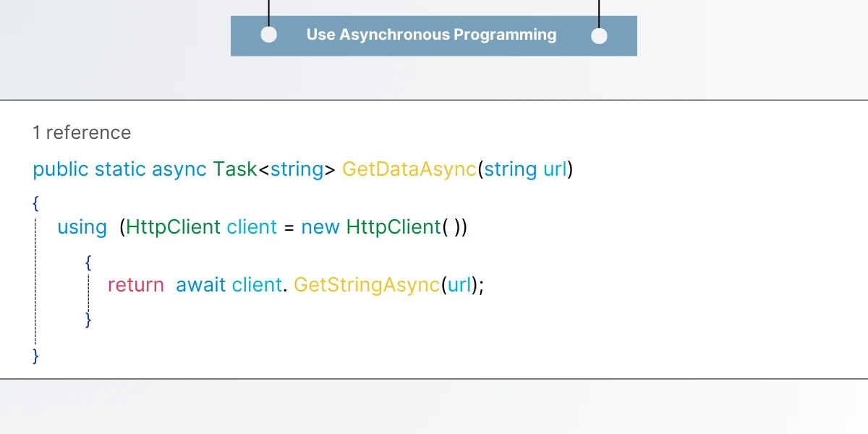The width and height of the screenshot is (868, 434).
Task: Click the 'static' keyword
Action: click(120, 169)
